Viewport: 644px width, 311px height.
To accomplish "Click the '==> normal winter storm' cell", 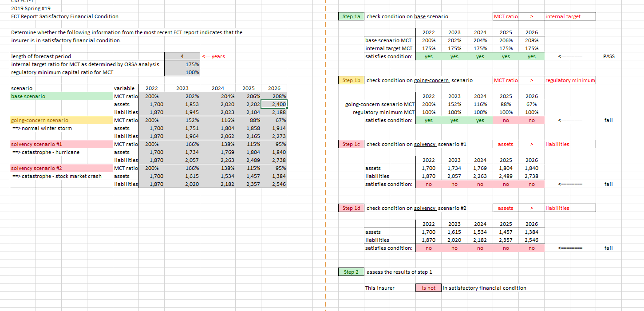I will (62, 128).
